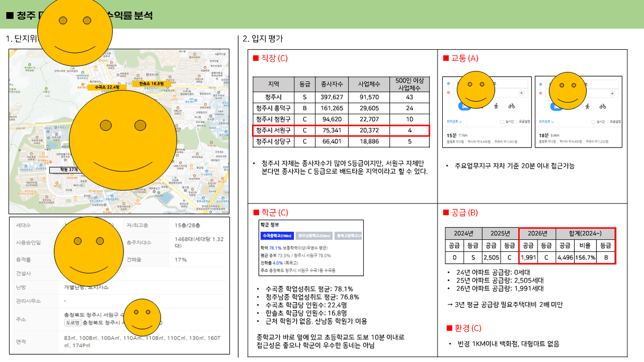
Task: Open 요금설정 in the 15분 route card
Action: 523,122
